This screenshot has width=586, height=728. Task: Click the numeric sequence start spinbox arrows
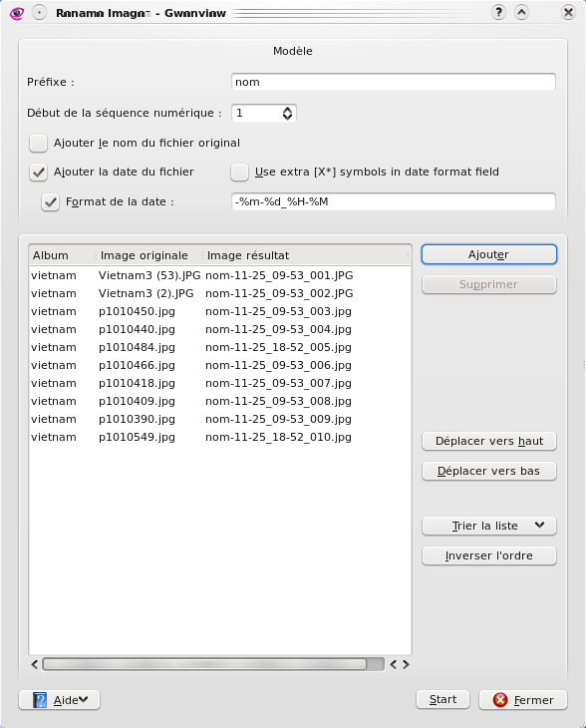click(288, 114)
